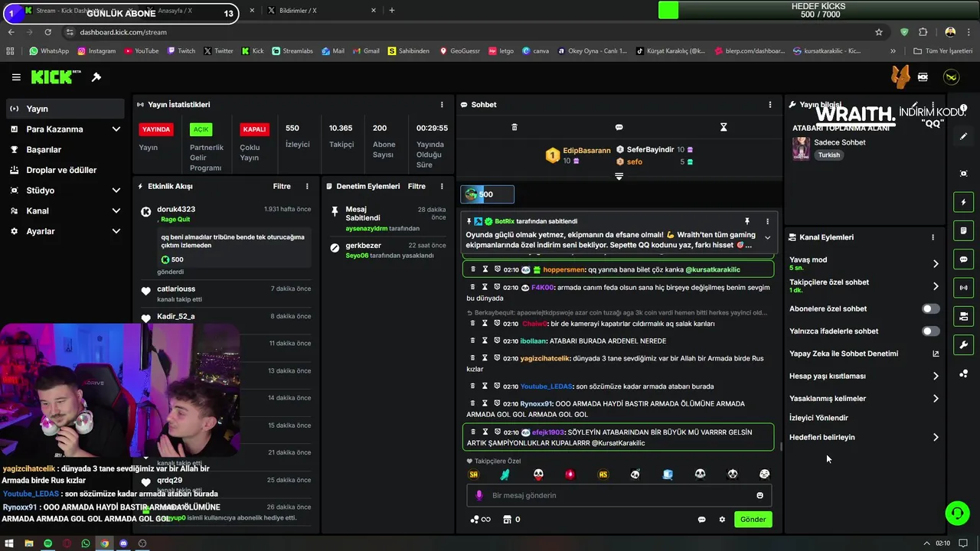Screen dimensions: 980x551
Task: Open Filtre in Etkinlik Akışı panel
Action: tap(282, 186)
